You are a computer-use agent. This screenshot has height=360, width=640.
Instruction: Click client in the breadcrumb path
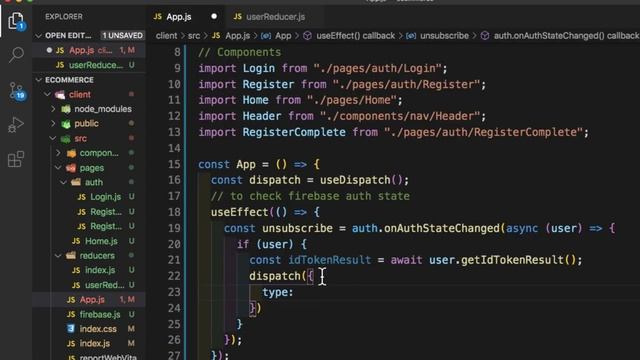166,36
